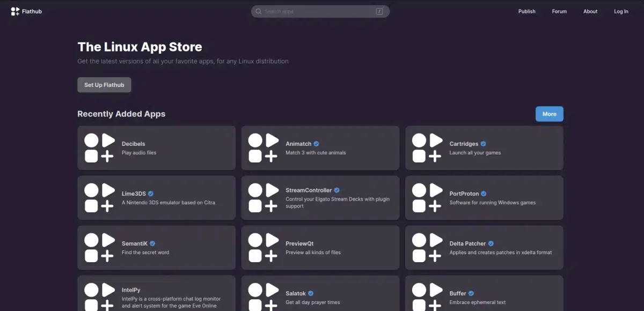This screenshot has width=644, height=311.
Task: Click 'Find the secret word' text
Action: [145, 253]
